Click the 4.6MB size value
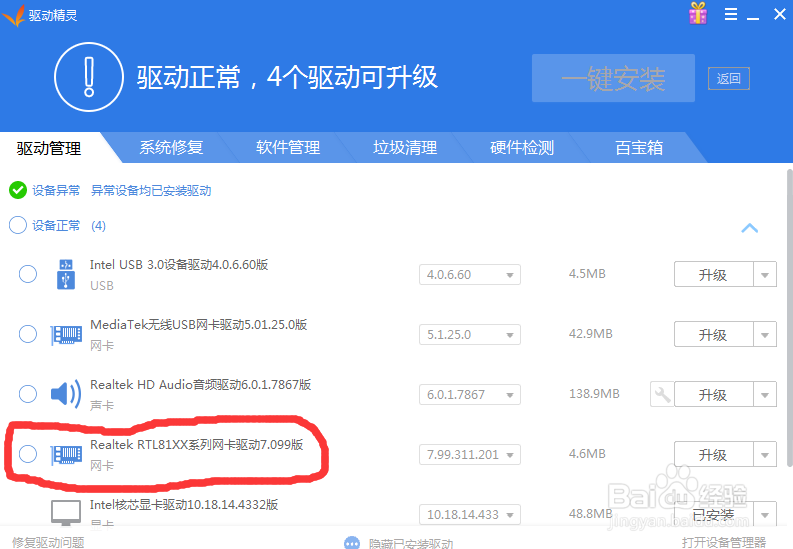Screen dimensions: 793x549 tap(587, 453)
